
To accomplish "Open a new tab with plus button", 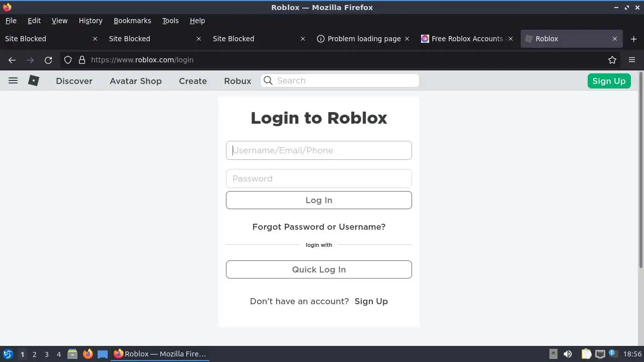I will pos(633,39).
